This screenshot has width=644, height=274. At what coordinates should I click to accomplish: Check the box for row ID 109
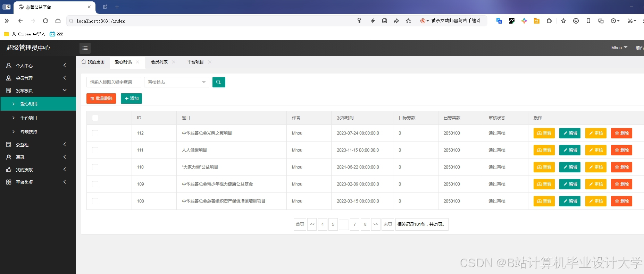(x=95, y=184)
